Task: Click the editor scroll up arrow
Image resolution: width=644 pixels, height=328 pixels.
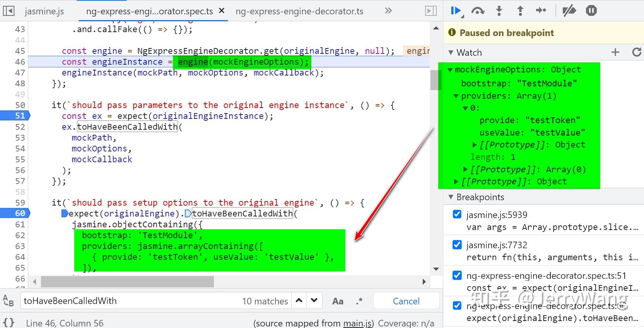Action: point(436,28)
